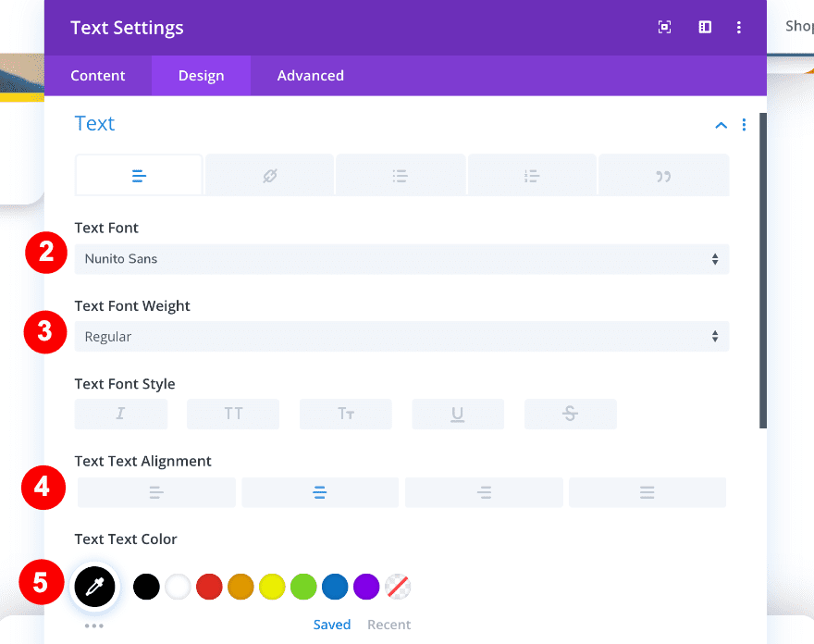814x644 pixels.
Task: Toggle strikethrough font style
Action: pos(570,414)
